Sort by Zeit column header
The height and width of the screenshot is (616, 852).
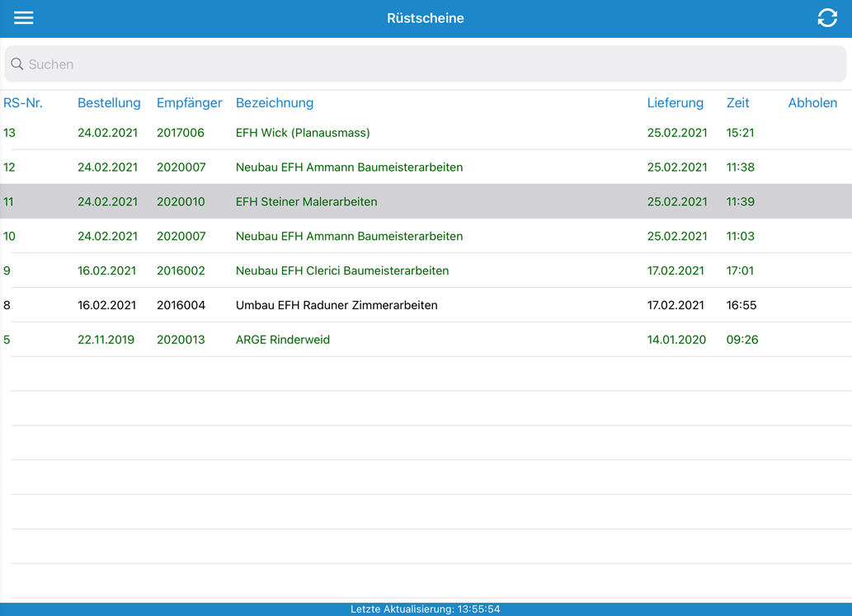[x=738, y=102]
